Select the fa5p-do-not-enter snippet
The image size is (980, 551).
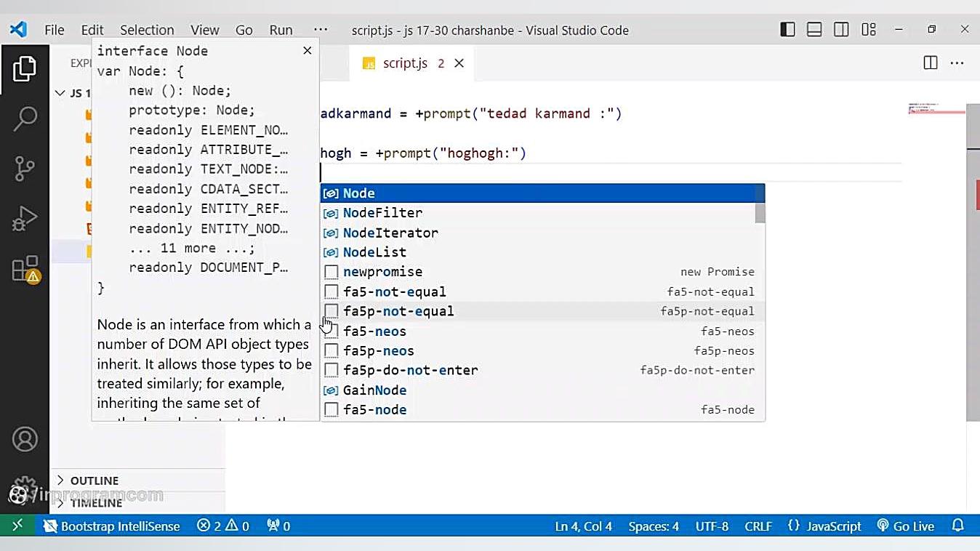(542, 370)
